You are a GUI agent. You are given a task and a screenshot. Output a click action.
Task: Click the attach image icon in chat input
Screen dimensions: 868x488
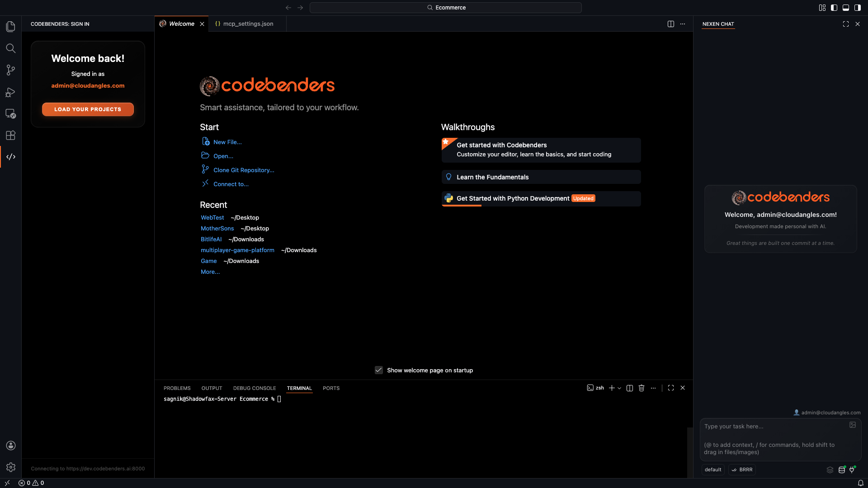pos(852,425)
